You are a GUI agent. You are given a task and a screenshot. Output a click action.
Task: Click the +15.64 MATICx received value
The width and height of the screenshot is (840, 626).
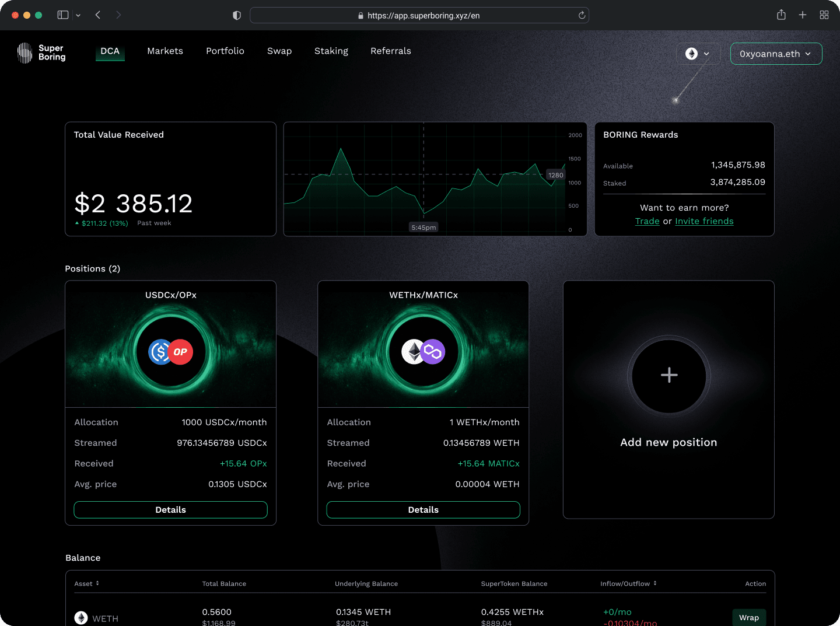pos(488,464)
